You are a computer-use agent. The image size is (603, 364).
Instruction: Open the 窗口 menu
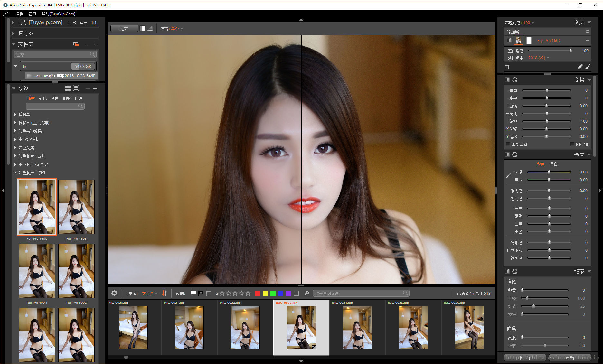coord(32,14)
